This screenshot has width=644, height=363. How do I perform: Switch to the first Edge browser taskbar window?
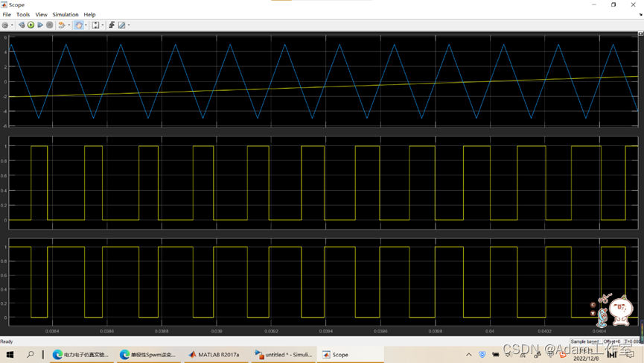81,354
